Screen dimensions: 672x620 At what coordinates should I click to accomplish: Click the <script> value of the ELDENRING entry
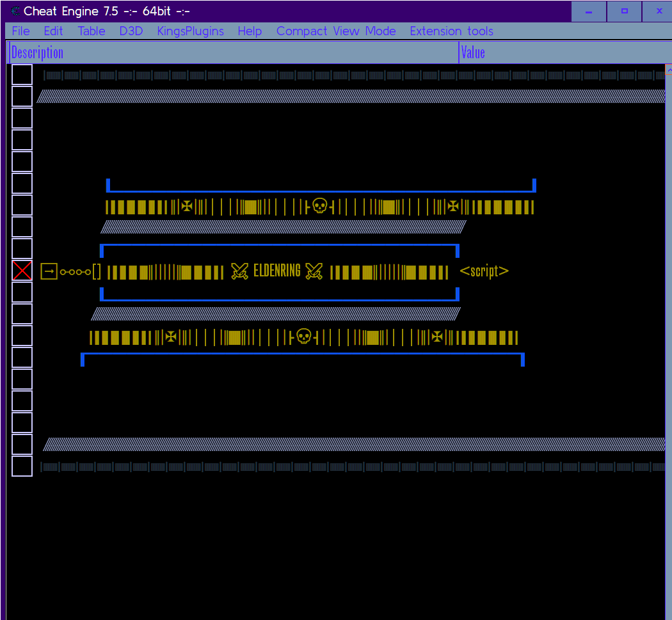point(484,271)
